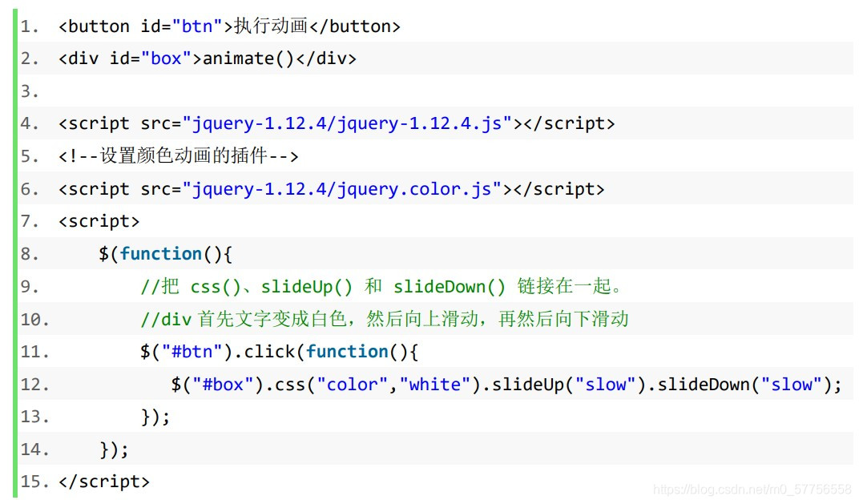The height and width of the screenshot is (504, 859).
Task: Click the comment mentioning slideUp() and slideDown() 链接在一起
Action: (381, 287)
